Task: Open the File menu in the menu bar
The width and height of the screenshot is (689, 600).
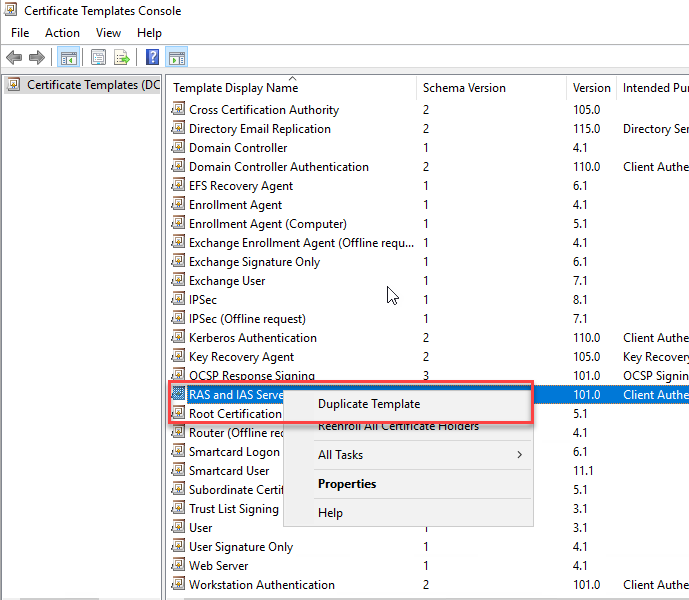Action: [x=20, y=33]
